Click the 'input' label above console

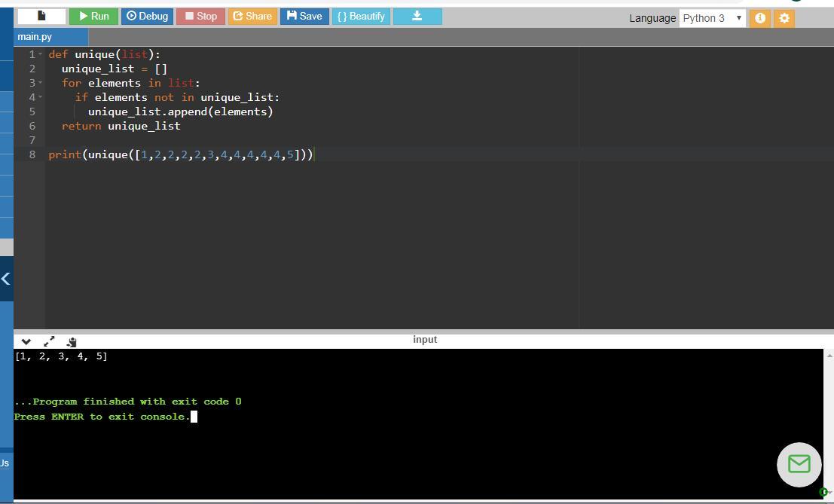coord(425,339)
